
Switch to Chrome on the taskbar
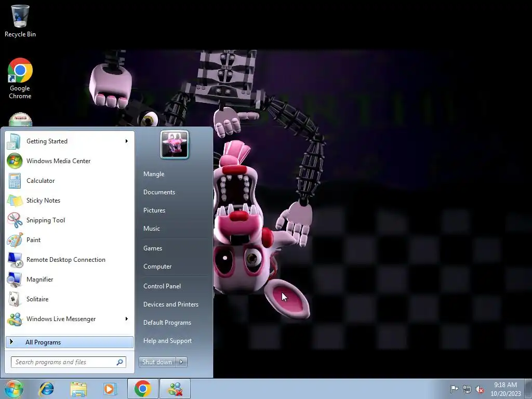(x=142, y=389)
